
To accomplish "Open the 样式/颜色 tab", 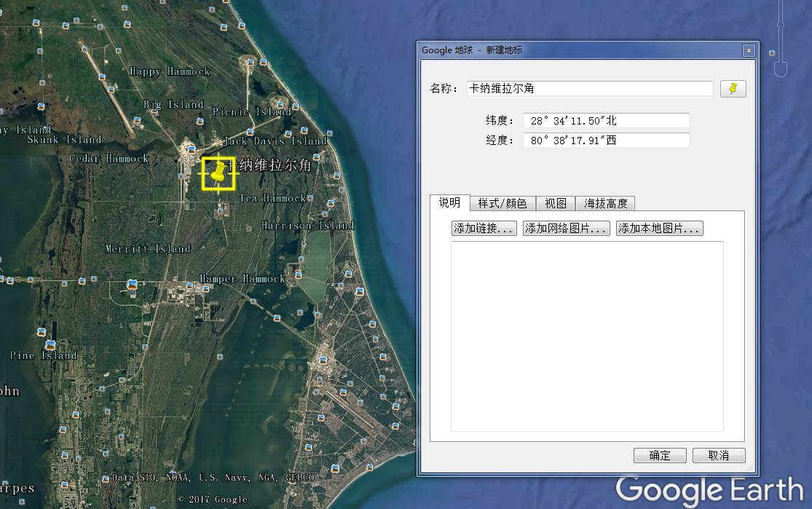I will coord(502,203).
